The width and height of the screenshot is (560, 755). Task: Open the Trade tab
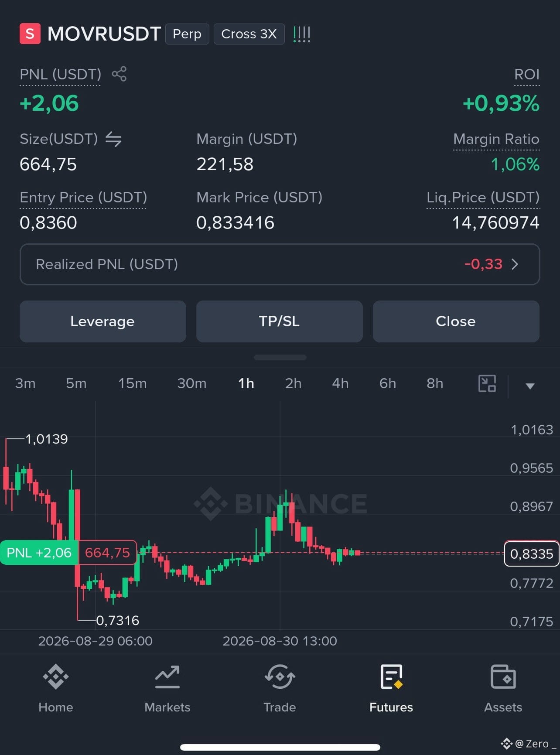[x=280, y=688]
